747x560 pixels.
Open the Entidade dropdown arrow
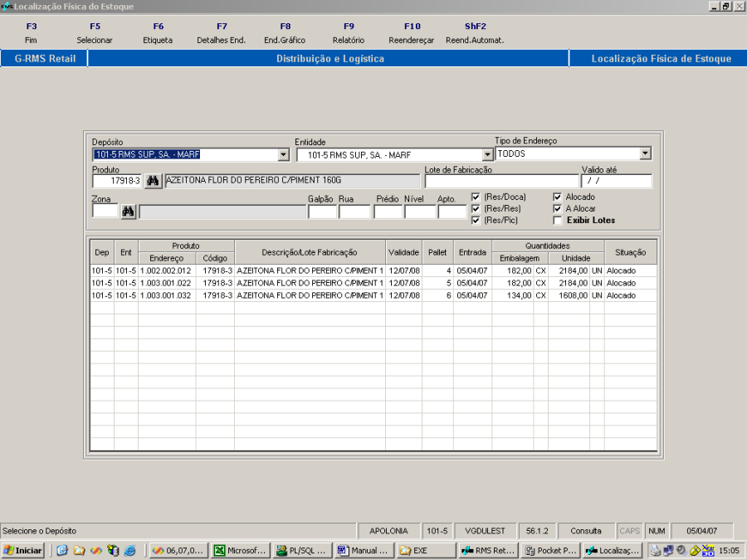[487, 155]
